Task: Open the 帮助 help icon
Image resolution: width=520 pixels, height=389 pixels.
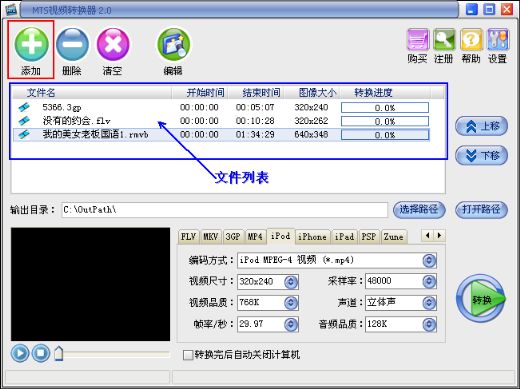Action: click(x=471, y=40)
